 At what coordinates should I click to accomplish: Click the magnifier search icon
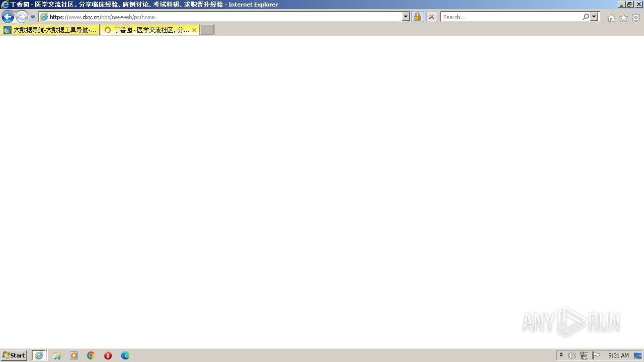(x=586, y=17)
